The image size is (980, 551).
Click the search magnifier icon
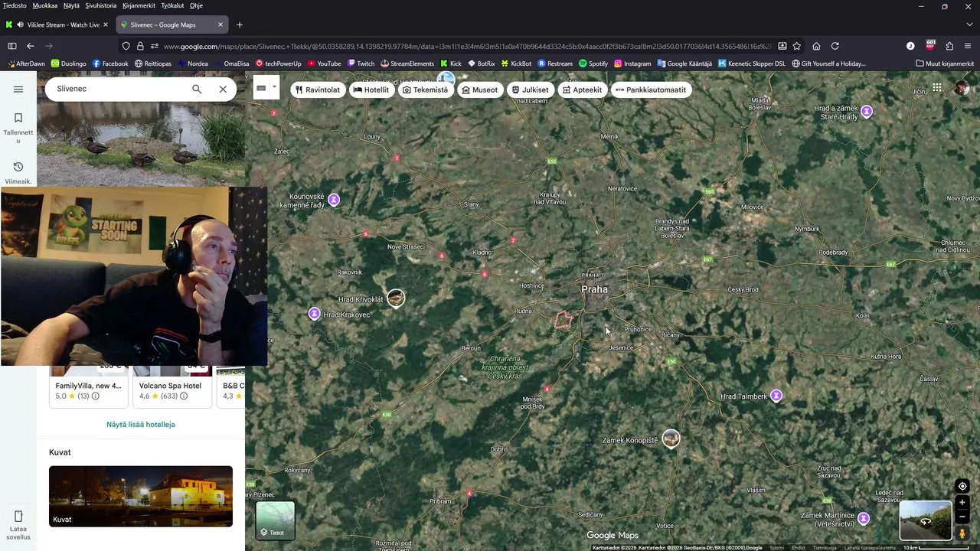tap(197, 89)
